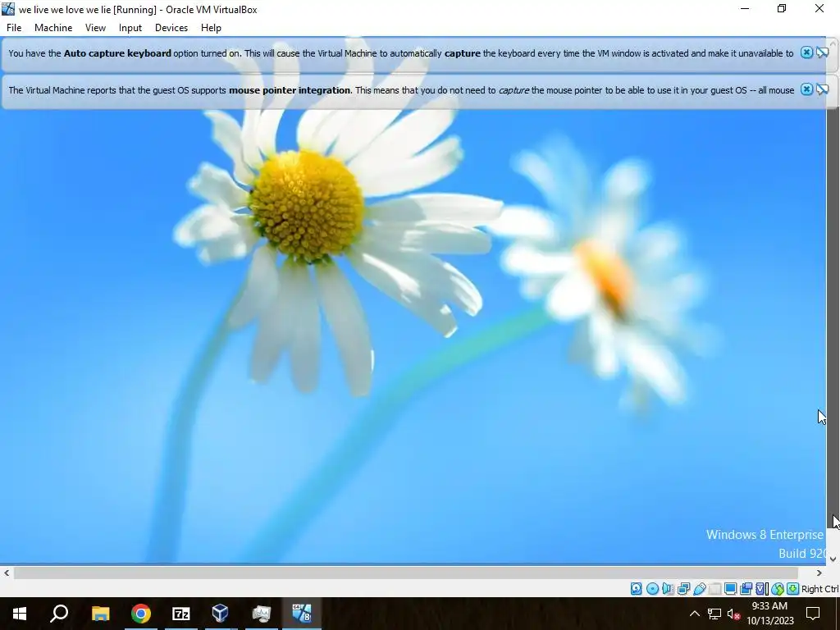Image resolution: width=840 pixels, height=630 pixels.
Task: Click the recording status icon
Action: (x=746, y=589)
